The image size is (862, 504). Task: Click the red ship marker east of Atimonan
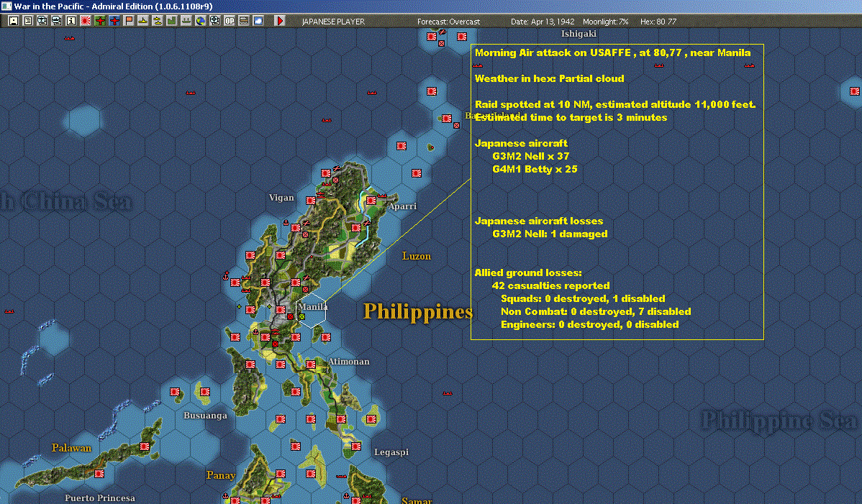tap(448, 393)
